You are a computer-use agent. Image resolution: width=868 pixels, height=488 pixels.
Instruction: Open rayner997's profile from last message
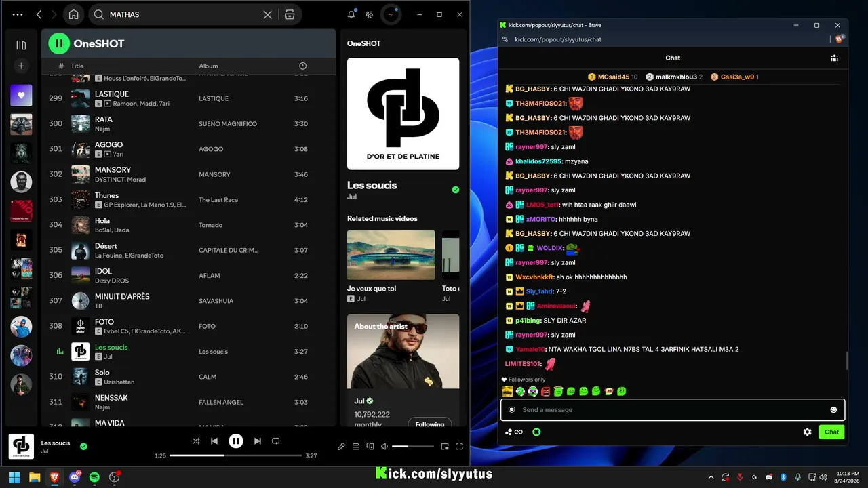click(x=531, y=335)
